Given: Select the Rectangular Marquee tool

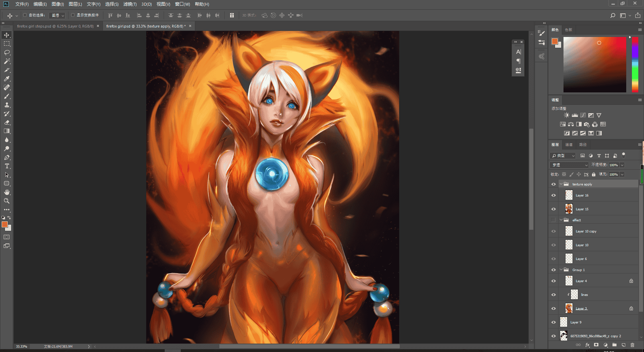Looking at the screenshot, I should coord(7,44).
